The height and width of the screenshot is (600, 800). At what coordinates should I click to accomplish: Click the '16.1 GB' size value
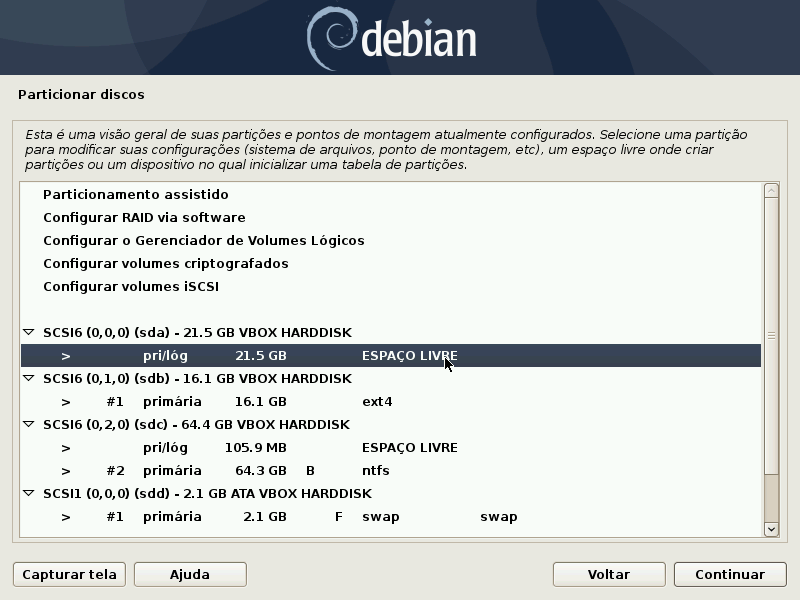point(261,401)
